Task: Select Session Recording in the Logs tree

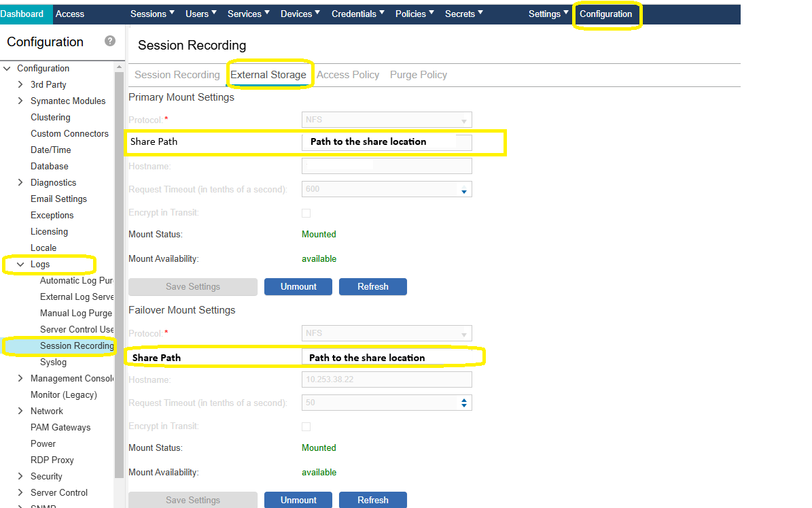Action: [x=77, y=345]
